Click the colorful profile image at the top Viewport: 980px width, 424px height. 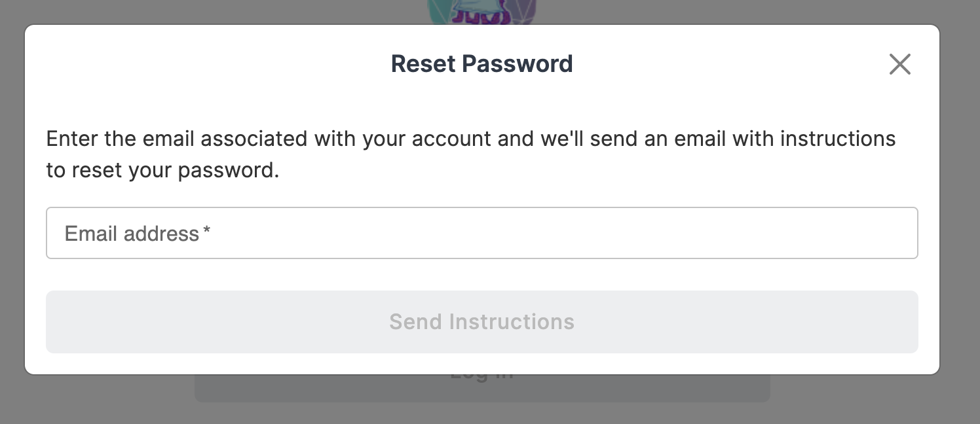[x=481, y=12]
